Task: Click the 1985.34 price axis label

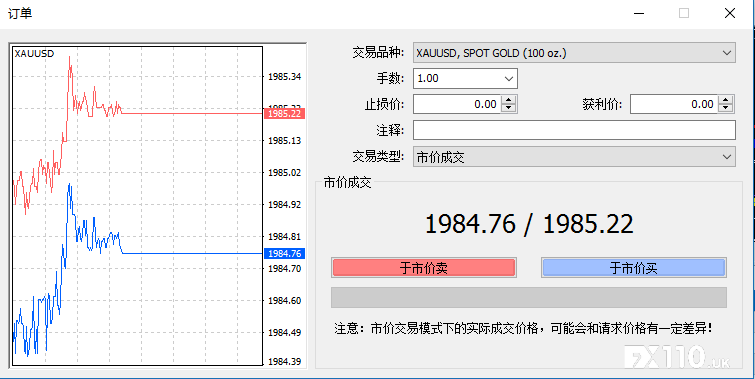Action: [x=284, y=77]
